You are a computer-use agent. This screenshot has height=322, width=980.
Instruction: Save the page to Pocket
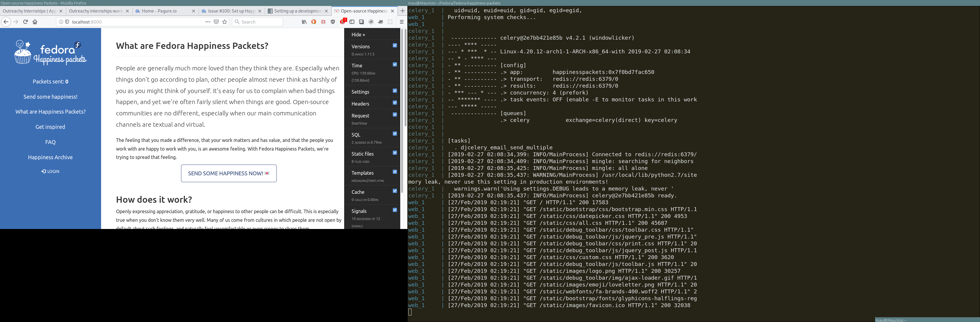(x=216, y=22)
